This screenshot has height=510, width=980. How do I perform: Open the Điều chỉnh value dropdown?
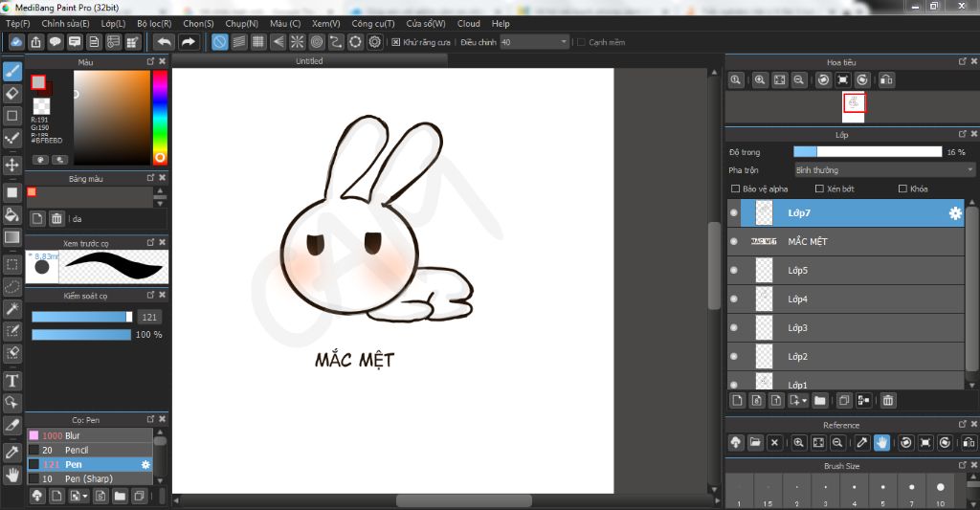(564, 42)
